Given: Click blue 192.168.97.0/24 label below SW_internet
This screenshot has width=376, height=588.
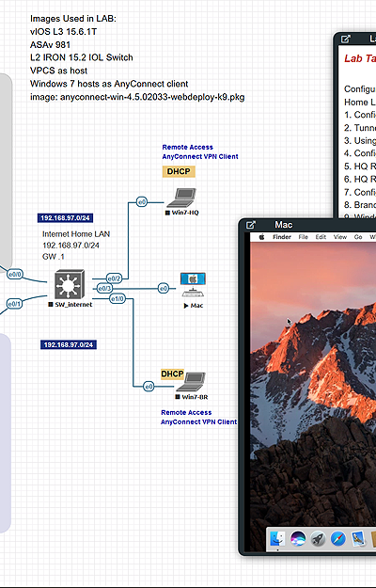Looking at the screenshot, I should [x=69, y=344].
